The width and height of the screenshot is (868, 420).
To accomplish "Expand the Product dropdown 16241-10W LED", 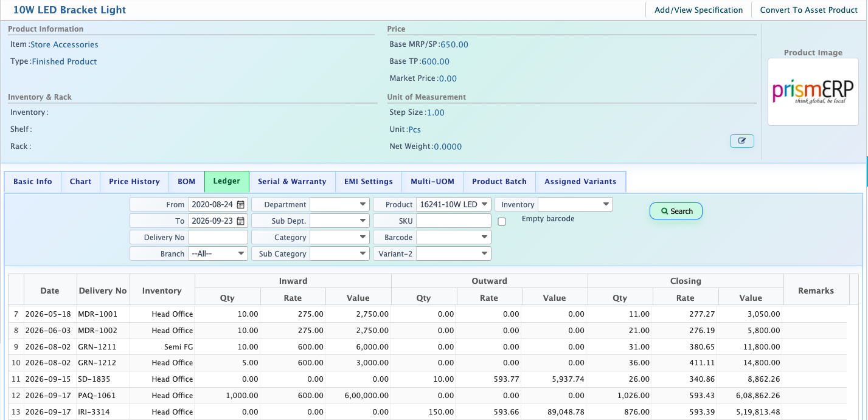I will tap(454, 205).
